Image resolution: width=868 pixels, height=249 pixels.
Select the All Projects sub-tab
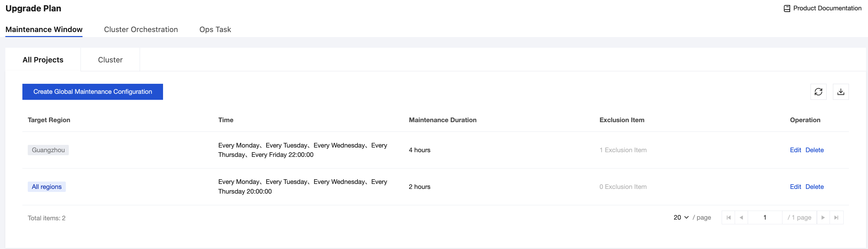click(x=43, y=59)
